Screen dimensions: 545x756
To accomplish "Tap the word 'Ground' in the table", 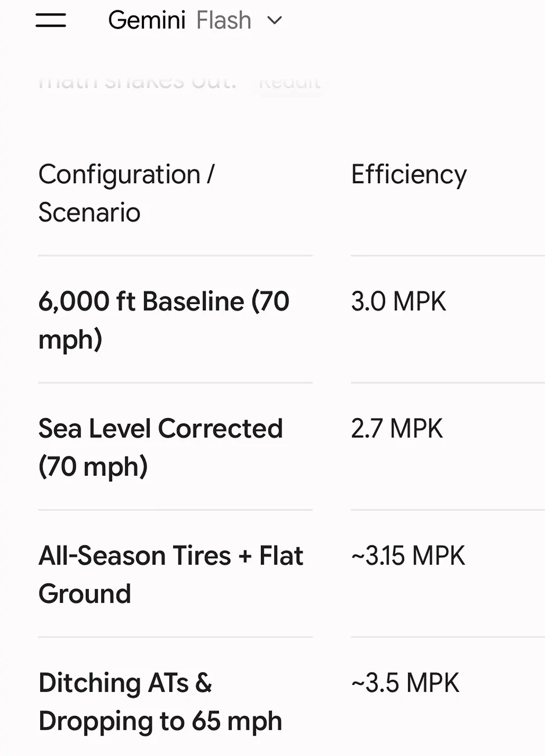I will pos(85,594).
